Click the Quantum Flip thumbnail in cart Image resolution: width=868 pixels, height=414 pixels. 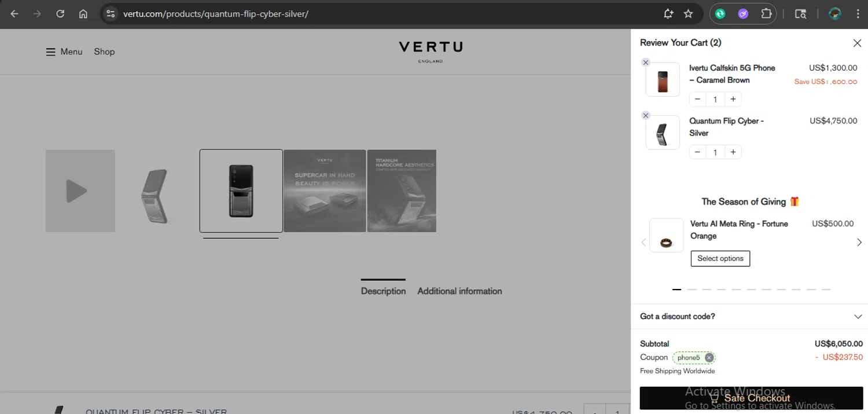[663, 133]
